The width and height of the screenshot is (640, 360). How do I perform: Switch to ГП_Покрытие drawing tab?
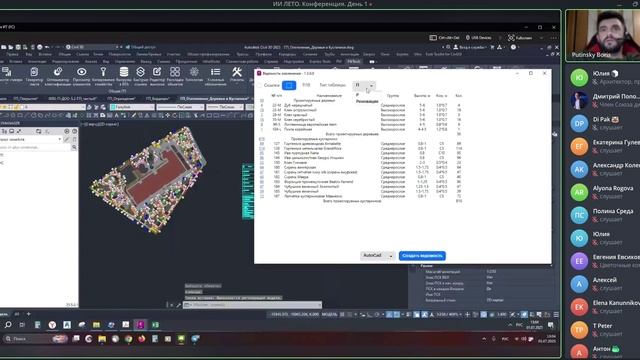coord(25,99)
